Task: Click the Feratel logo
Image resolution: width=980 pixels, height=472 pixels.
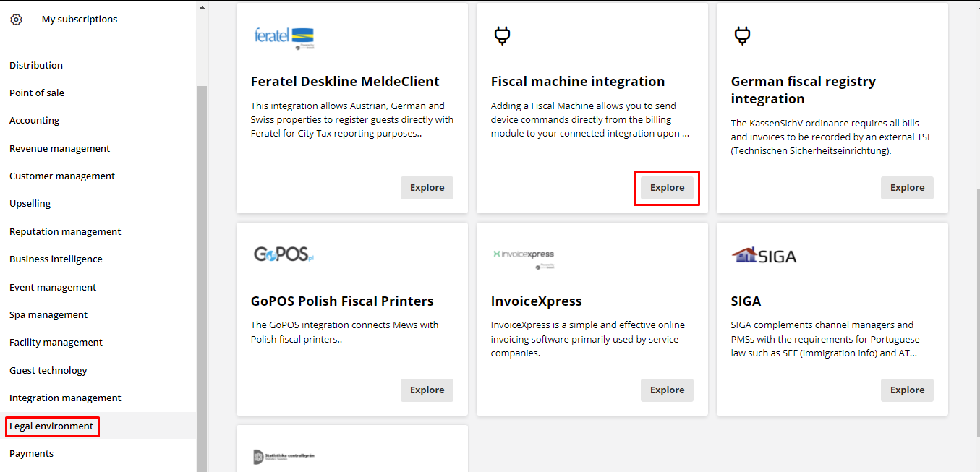Action: pyautogui.click(x=284, y=38)
